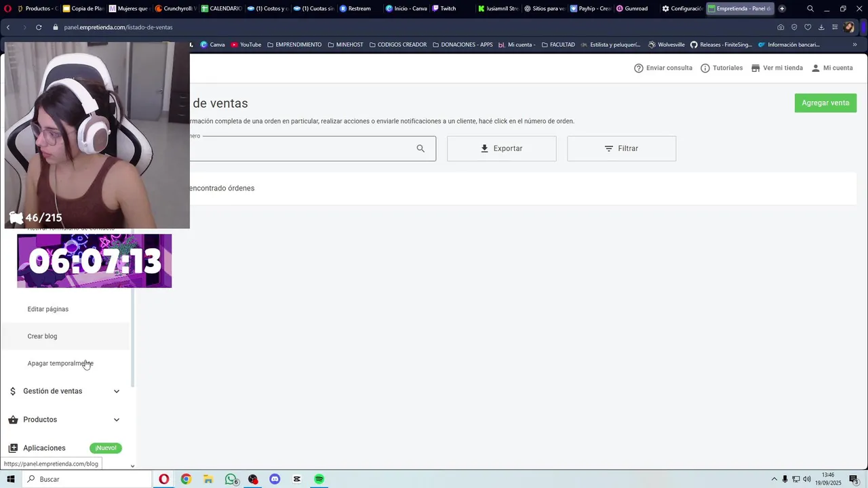Click the Tutoriales info icon
Image resolution: width=868 pixels, height=488 pixels.
(705, 68)
